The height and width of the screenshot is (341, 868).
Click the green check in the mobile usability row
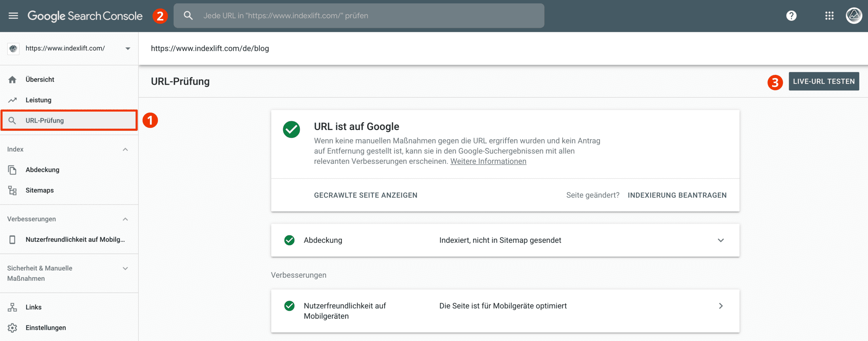click(289, 306)
